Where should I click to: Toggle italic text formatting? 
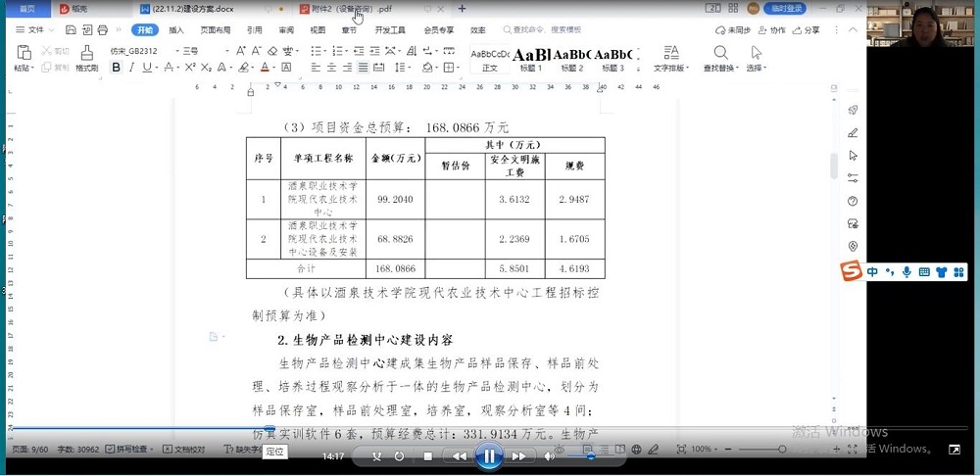(x=132, y=68)
